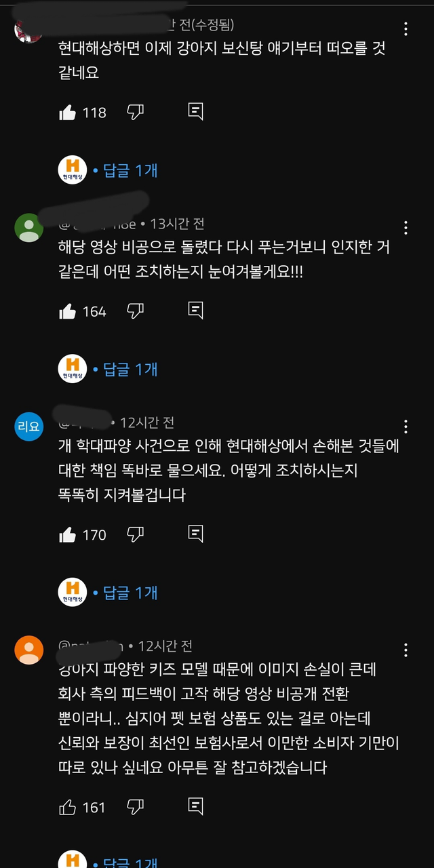
Task: Open the orange avatar commenter's profile
Action: [28, 650]
